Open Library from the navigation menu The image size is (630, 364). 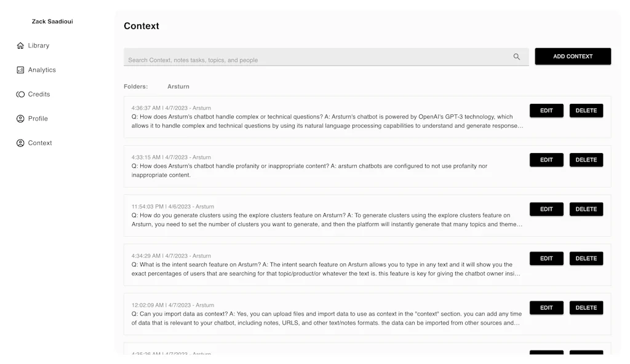38,45
